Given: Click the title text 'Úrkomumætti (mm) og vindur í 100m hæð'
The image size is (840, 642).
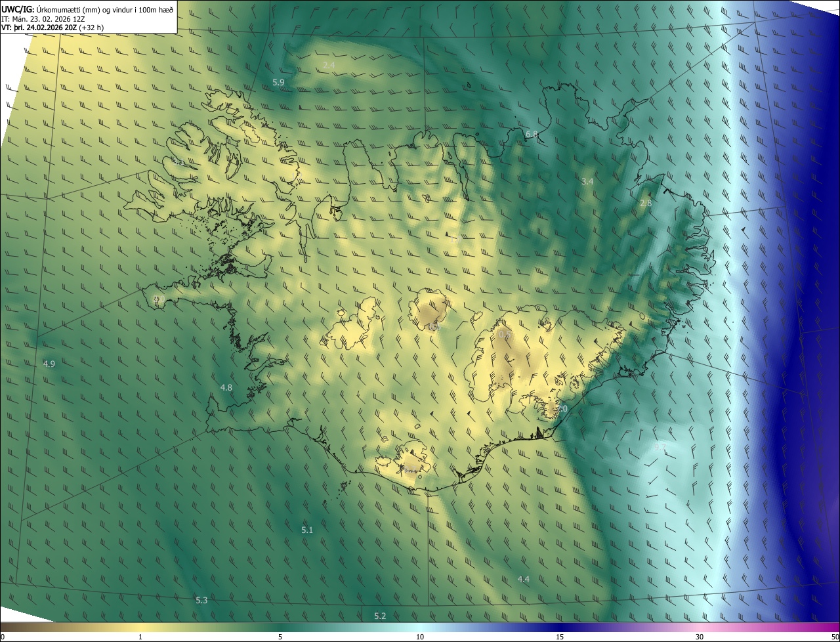Looking at the screenshot, I should click(x=104, y=9).
